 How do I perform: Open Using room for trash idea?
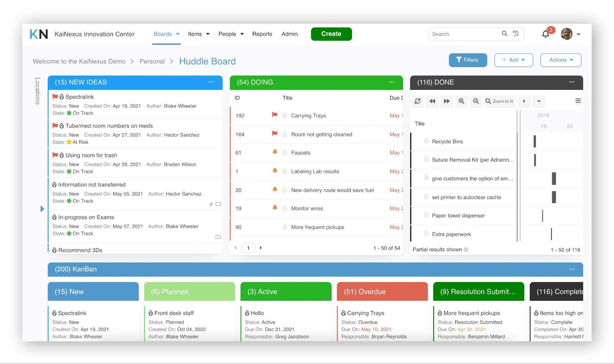point(91,155)
